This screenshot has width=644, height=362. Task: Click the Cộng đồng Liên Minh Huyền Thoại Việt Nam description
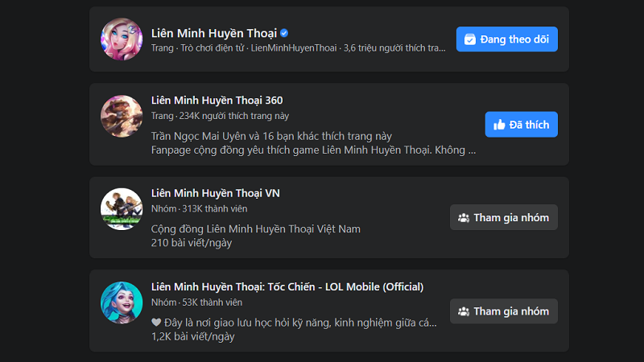tap(255, 228)
